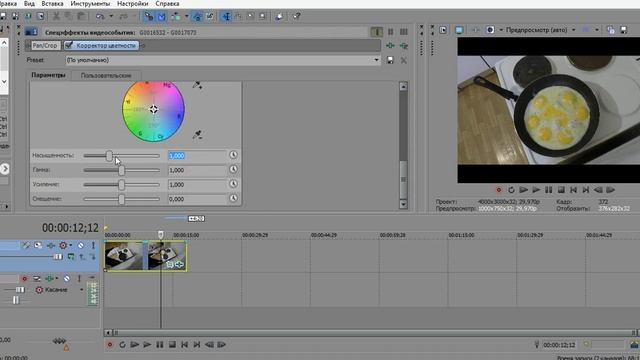Toggle animation clock for Смещение
Screen dimensions: 640x360
(x=233, y=198)
